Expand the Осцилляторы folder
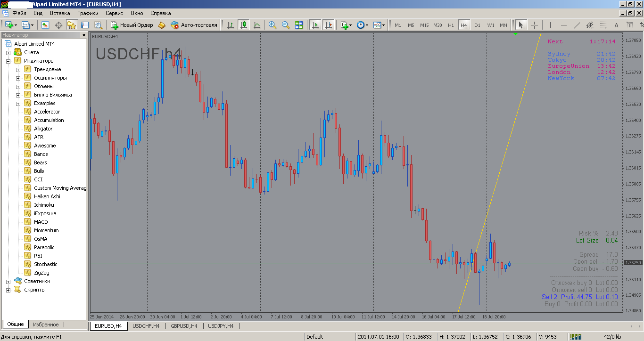Screen dimensions: 644x341 (18, 78)
